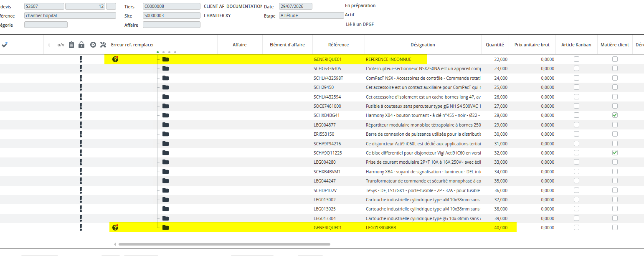Image resolution: width=644 pixels, height=256 pixels.
Task: Check Matière client for row LEG044247
Action: click(615, 181)
